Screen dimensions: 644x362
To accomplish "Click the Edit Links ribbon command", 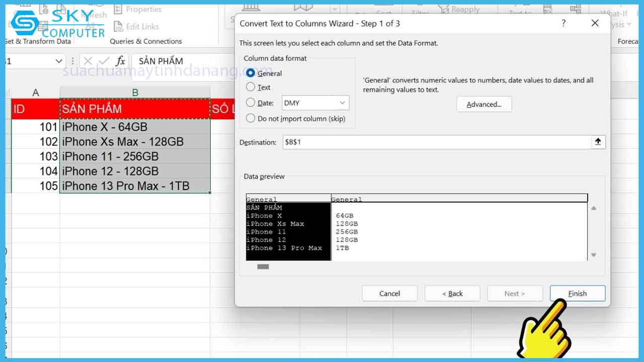I will click(136, 27).
